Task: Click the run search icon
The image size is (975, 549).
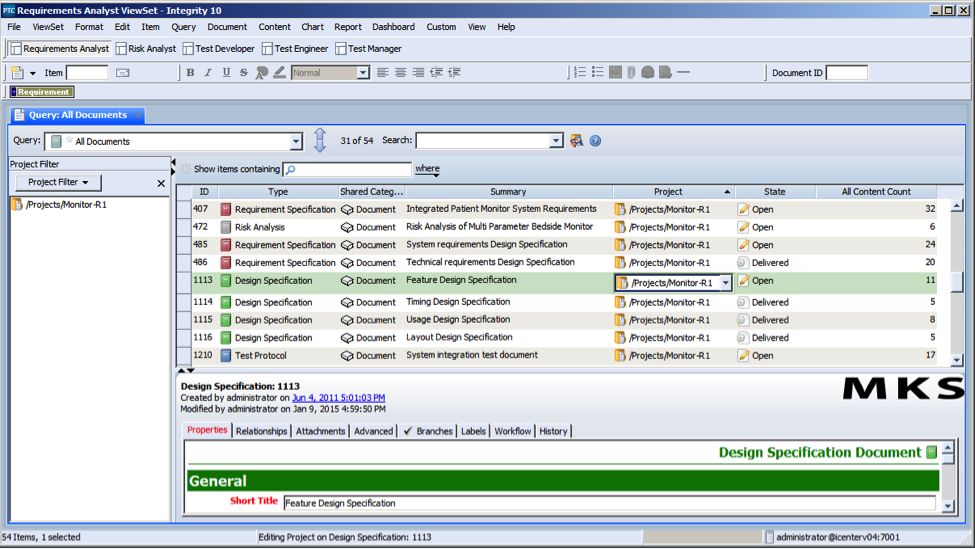Action: pos(576,141)
